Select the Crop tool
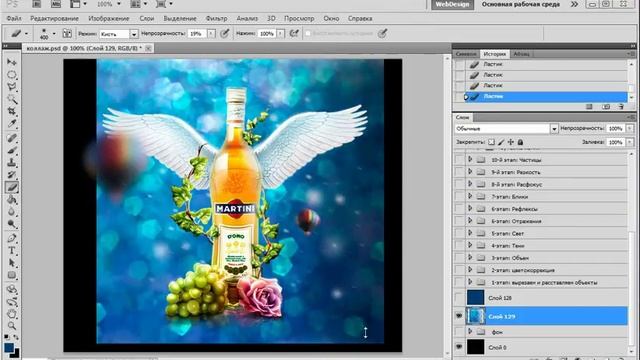Image resolution: width=640 pixels, height=360 pixels. (x=11, y=111)
